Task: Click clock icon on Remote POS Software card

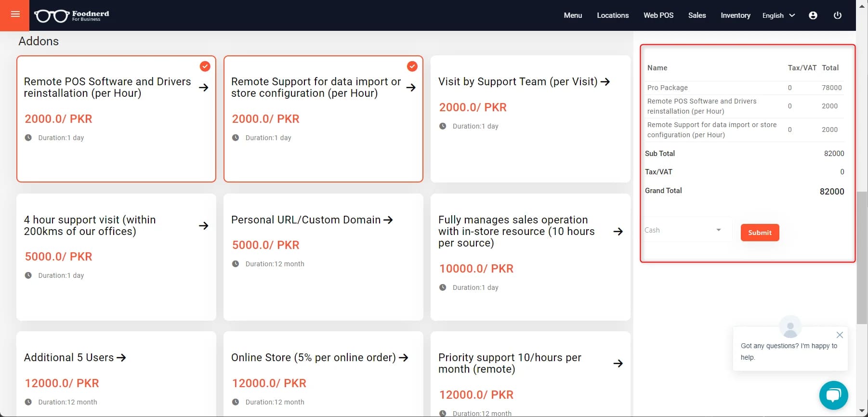Action: coord(28,138)
